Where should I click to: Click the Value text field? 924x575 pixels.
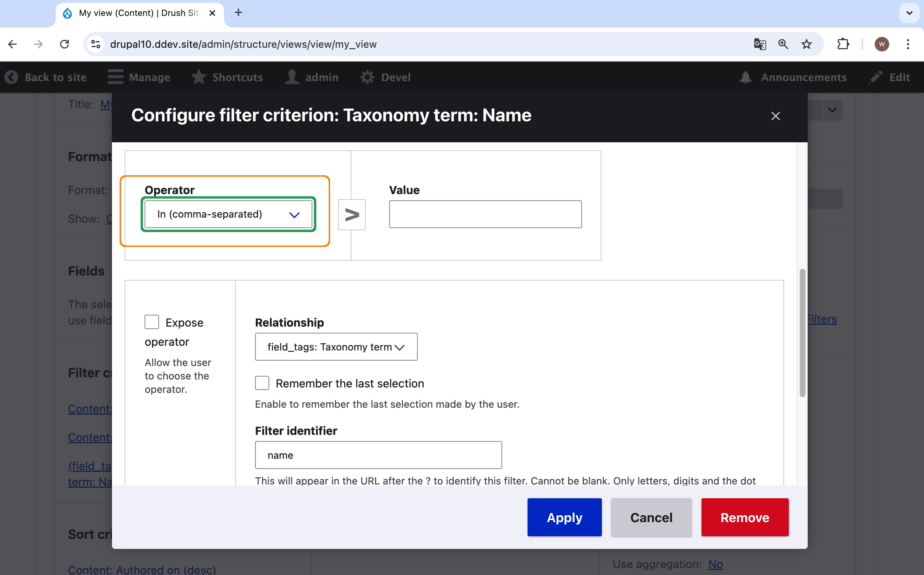[x=485, y=214]
